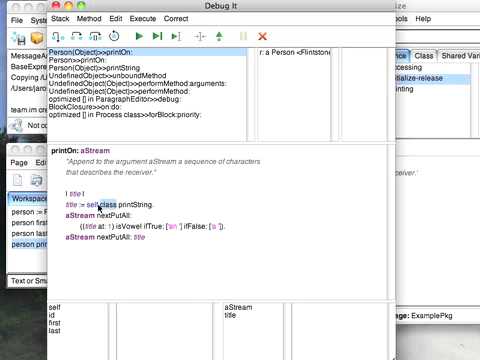Click the red X terminate icon
Screen dimensions: 480x360
[262, 36]
